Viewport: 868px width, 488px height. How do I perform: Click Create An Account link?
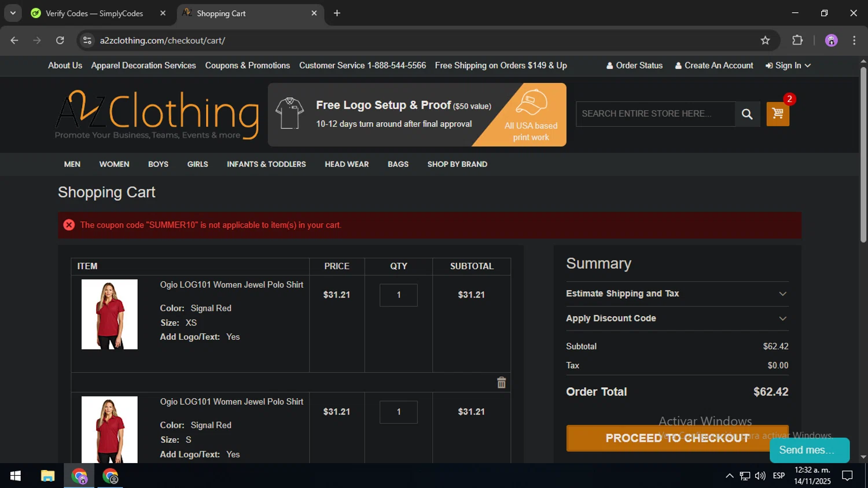tap(714, 65)
